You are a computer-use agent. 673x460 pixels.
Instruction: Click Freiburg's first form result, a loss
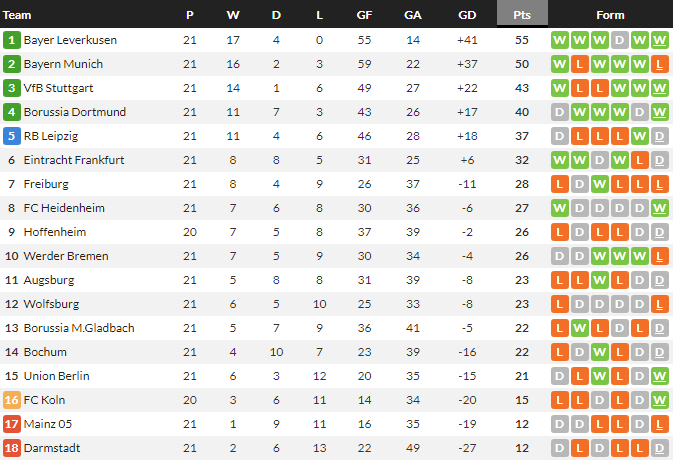[x=559, y=184]
